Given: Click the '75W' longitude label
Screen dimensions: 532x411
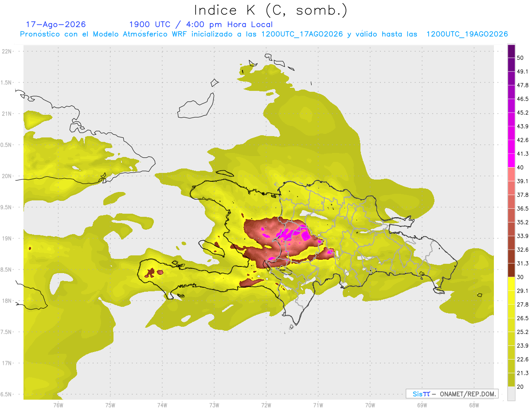Looking at the screenshot, I should point(110,405).
